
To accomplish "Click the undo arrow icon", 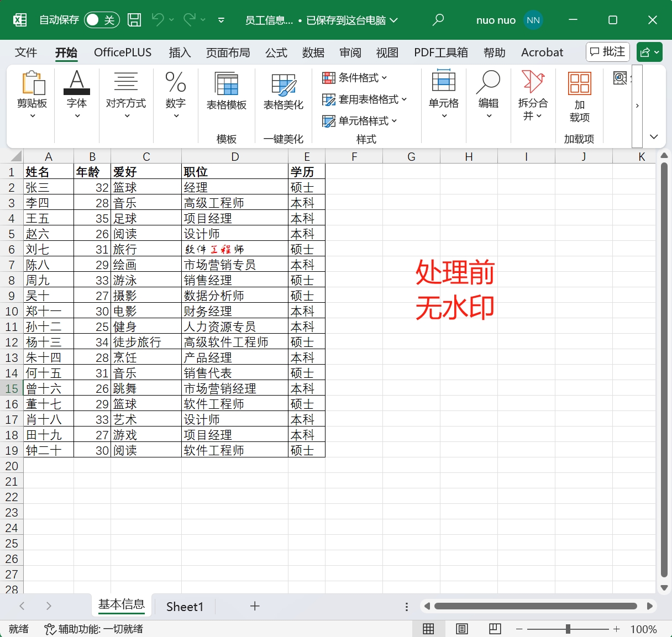I will [x=158, y=20].
